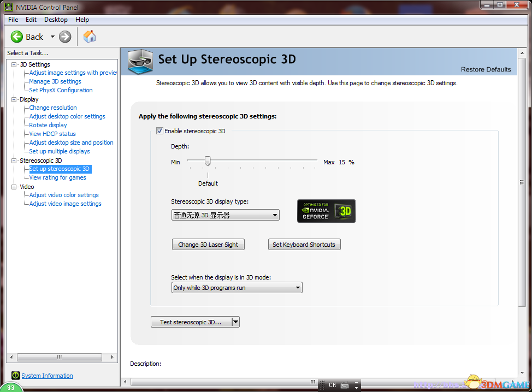The image size is (532, 392).
Task: Click the CH language indicator
Action: point(333,385)
